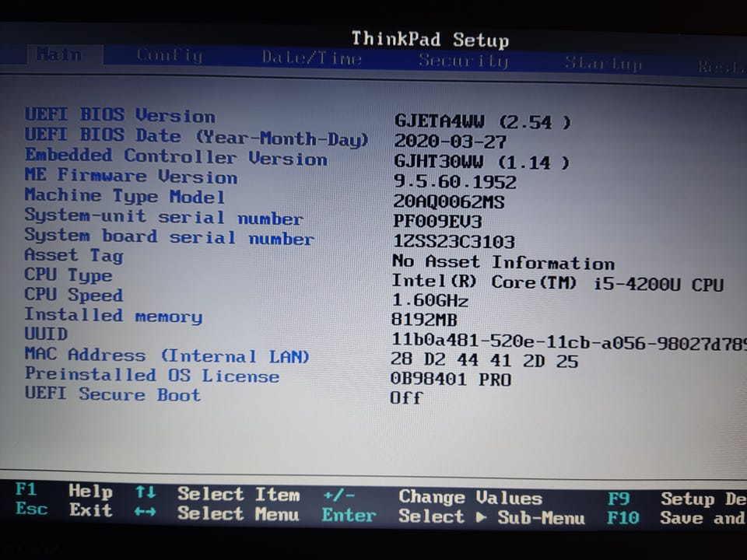Select Installed memory label
747x560 pixels.
click(x=114, y=316)
